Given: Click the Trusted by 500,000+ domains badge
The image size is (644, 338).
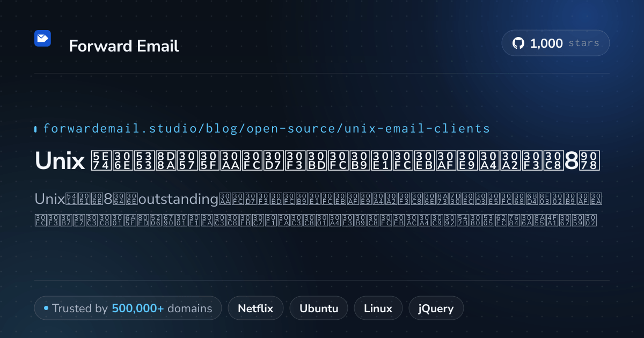Looking at the screenshot, I should click(128, 308).
